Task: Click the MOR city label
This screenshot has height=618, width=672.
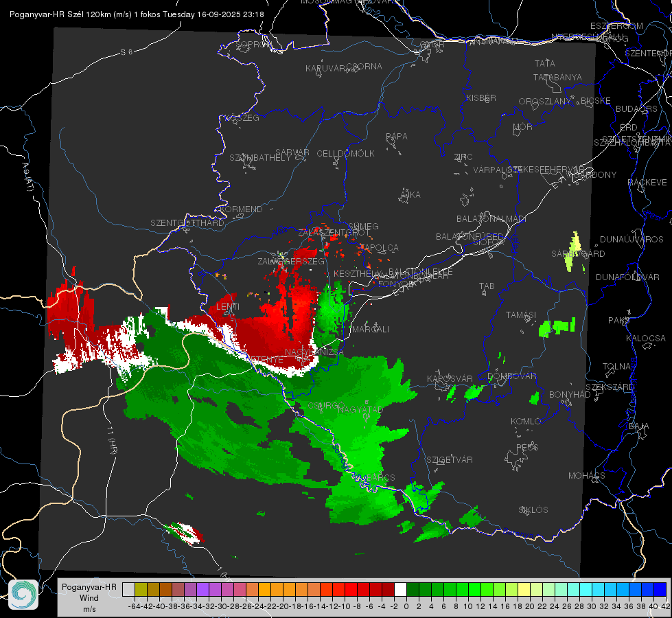Action: click(523, 126)
